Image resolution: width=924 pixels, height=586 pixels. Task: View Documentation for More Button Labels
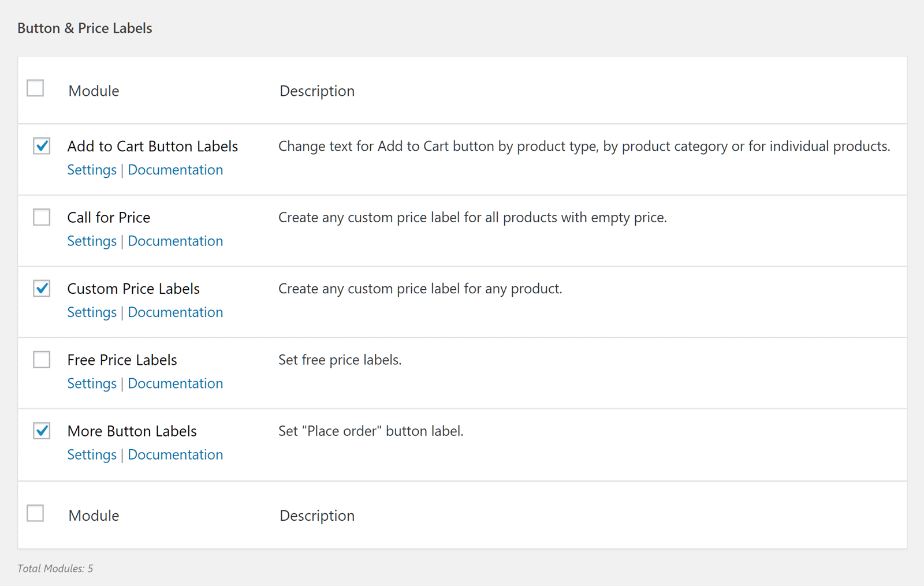pyautogui.click(x=176, y=454)
